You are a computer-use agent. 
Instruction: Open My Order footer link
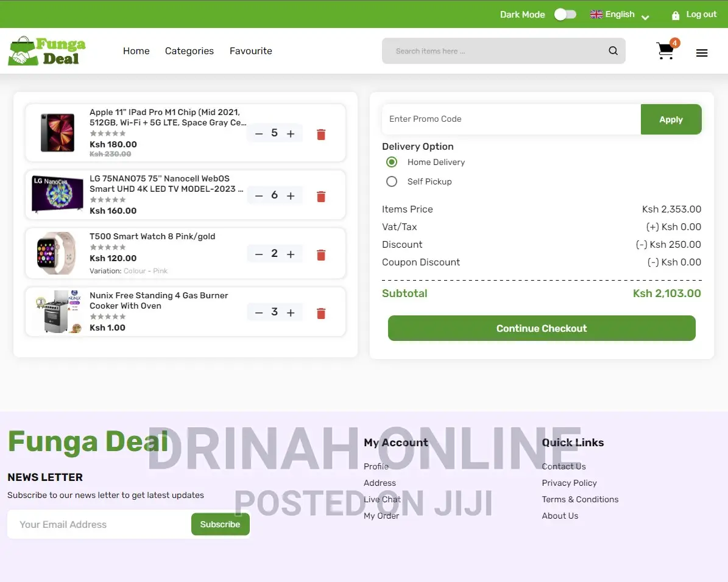[x=381, y=516]
